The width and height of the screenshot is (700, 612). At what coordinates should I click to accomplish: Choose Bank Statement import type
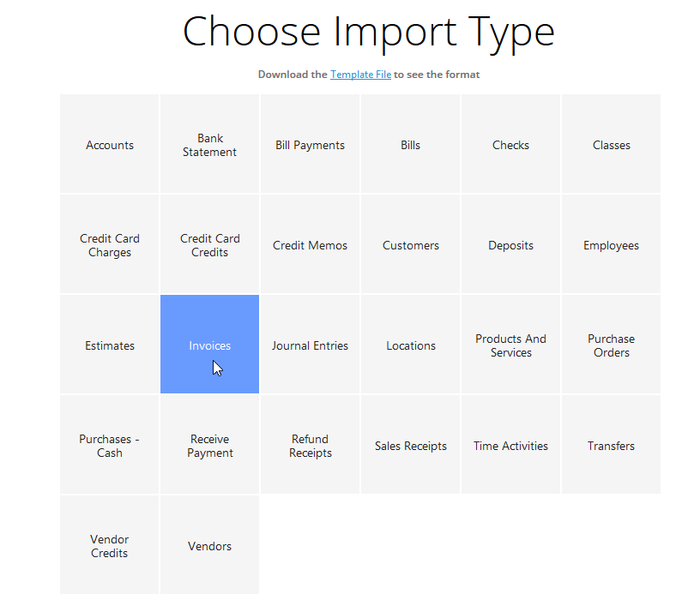210,144
